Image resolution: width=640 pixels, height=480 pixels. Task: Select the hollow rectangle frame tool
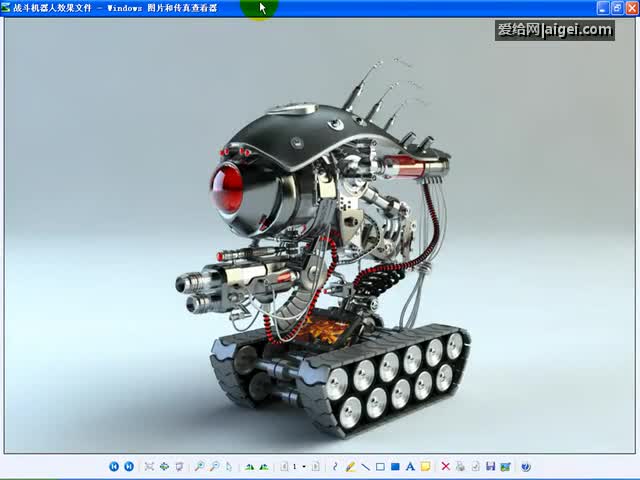point(380,467)
